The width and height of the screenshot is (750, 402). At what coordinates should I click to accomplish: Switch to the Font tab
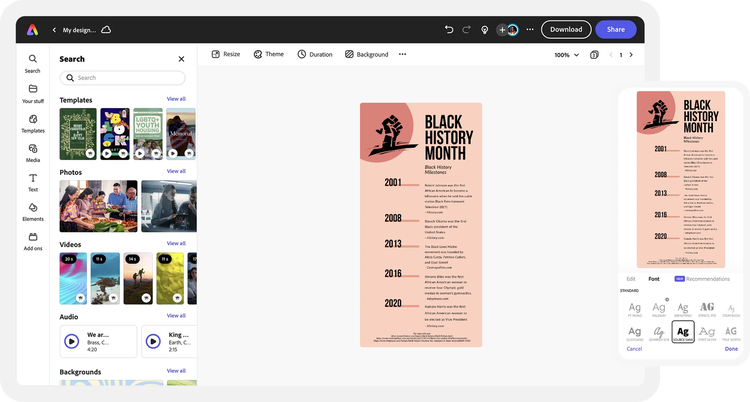point(653,279)
